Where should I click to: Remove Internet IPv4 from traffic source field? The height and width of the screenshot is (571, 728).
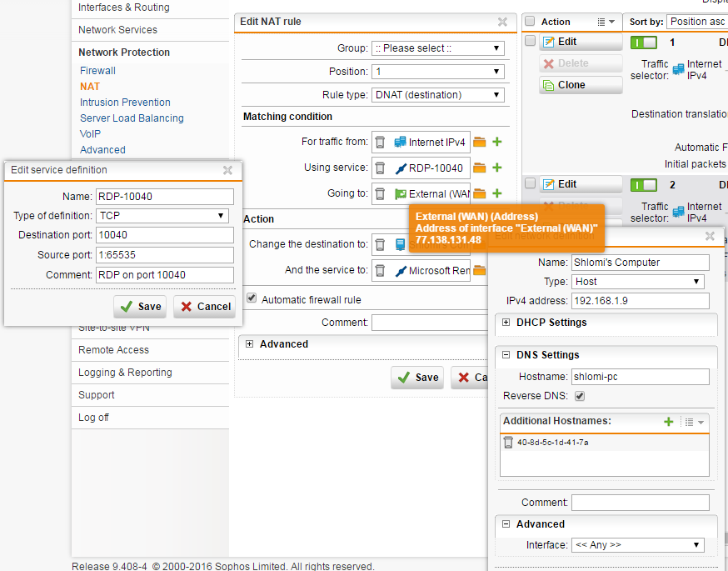[380, 143]
